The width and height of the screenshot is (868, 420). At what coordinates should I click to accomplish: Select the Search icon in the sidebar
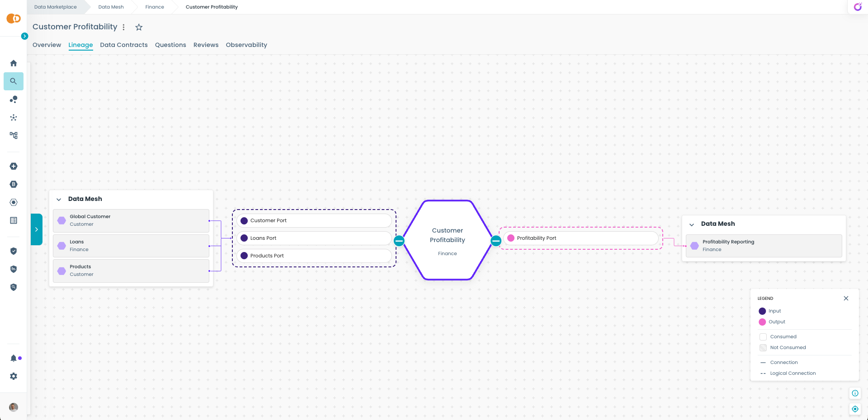(14, 81)
